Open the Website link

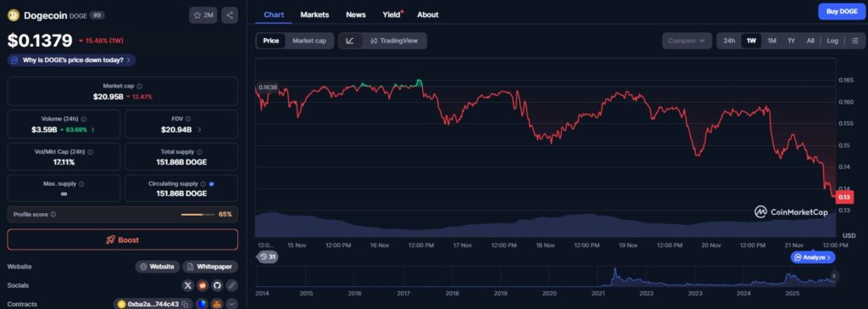[158, 267]
